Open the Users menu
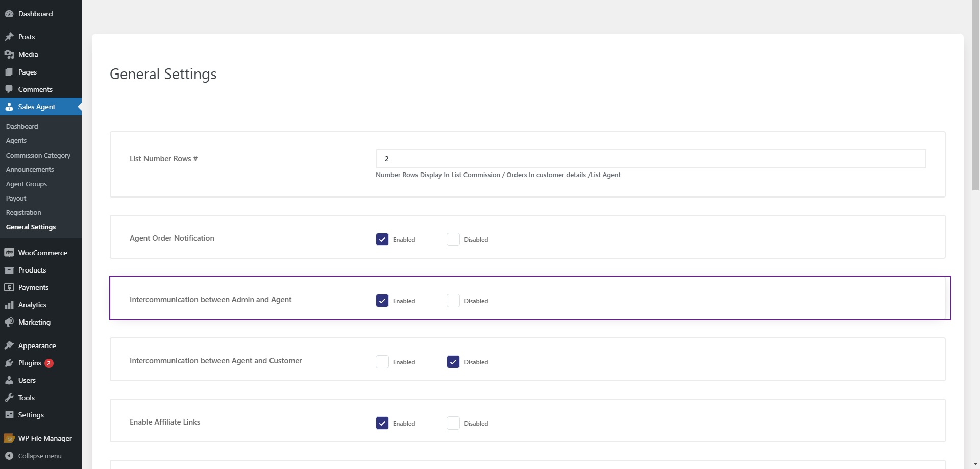Screen dimensions: 980x469 click(x=41, y=380)
